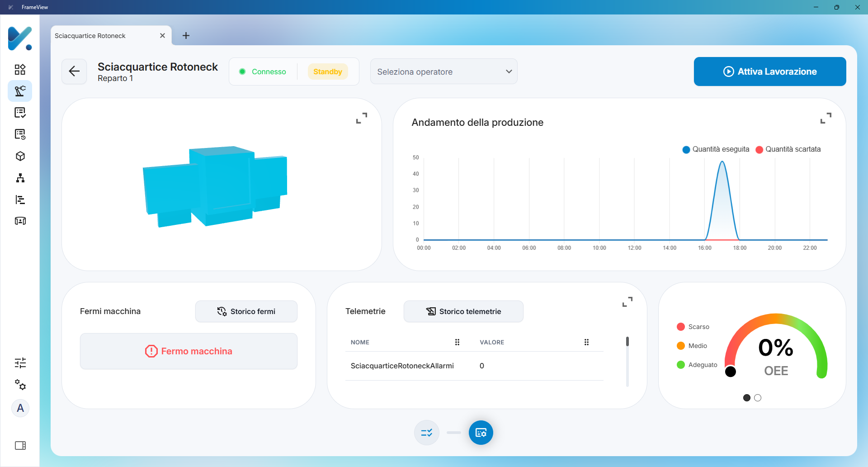Select second OEE carousel dot
The width and height of the screenshot is (868, 467).
[758, 398]
